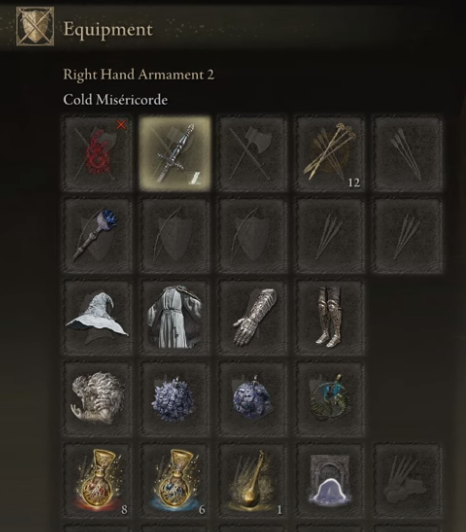Select the blue feathered wreath talisman
The height and width of the screenshot is (532, 466).
click(330, 399)
